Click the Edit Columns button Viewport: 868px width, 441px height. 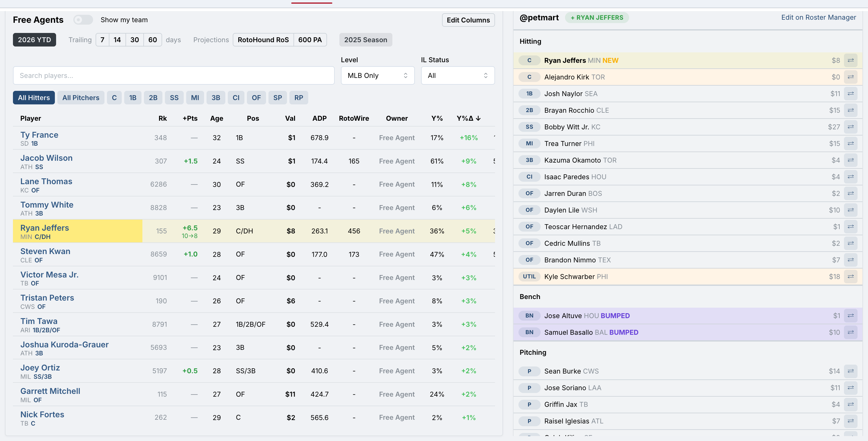point(468,20)
